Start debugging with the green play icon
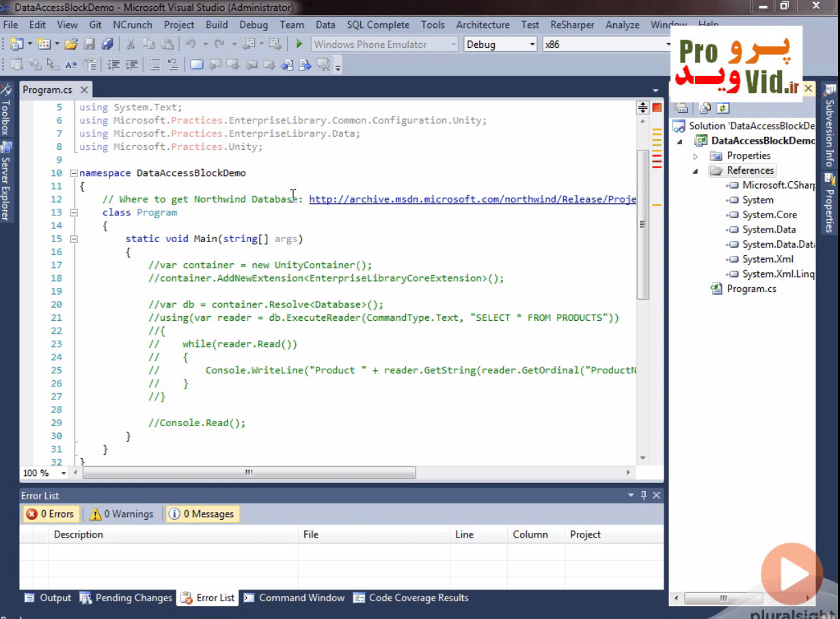840x619 pixels. (299, 44)
